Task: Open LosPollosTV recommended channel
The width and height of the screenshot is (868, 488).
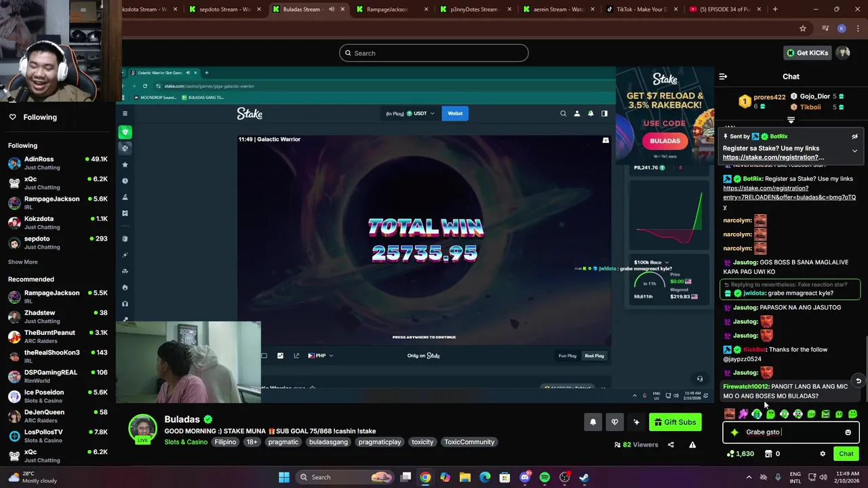Action: click(x=58, y=436)
